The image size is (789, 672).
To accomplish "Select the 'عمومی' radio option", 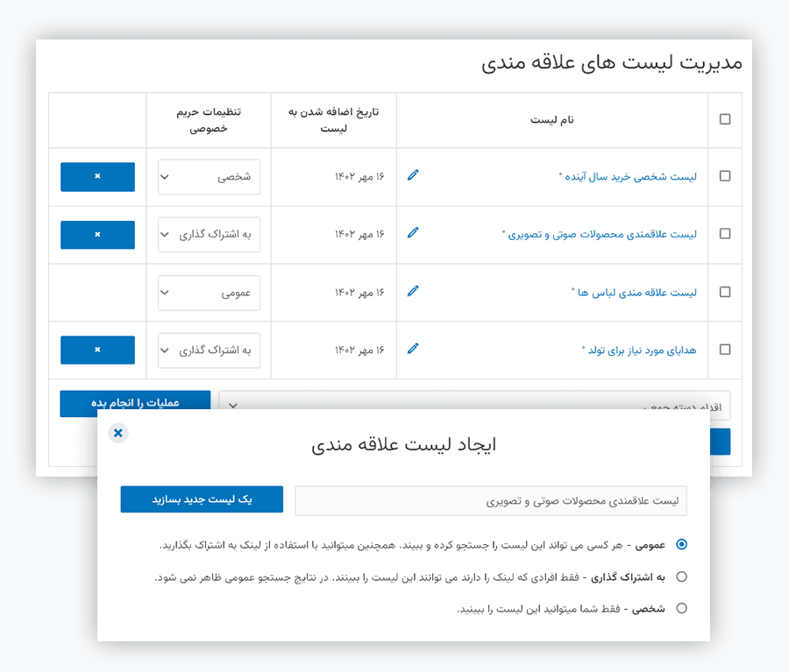I will (681, 544).
